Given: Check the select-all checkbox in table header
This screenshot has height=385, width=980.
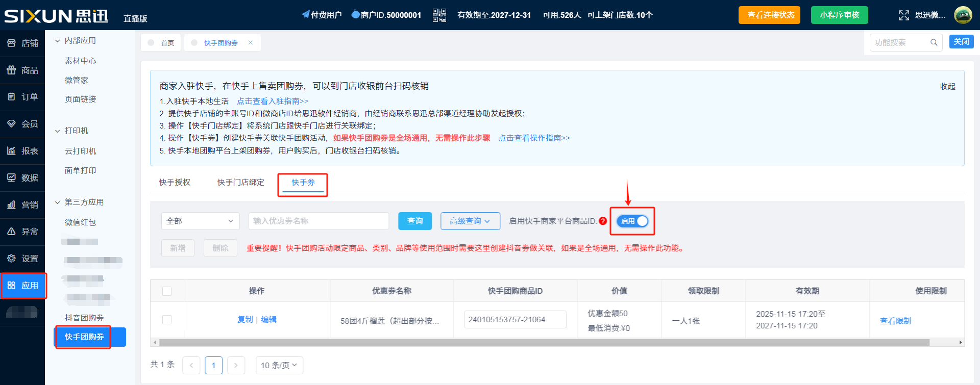Looking at the screenshot, I should click(x=167, y=291).
